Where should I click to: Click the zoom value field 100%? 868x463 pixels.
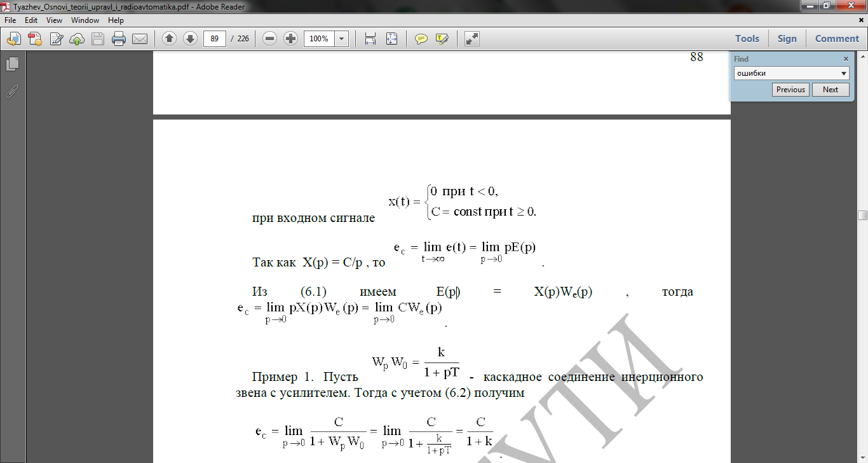point(319,39)
